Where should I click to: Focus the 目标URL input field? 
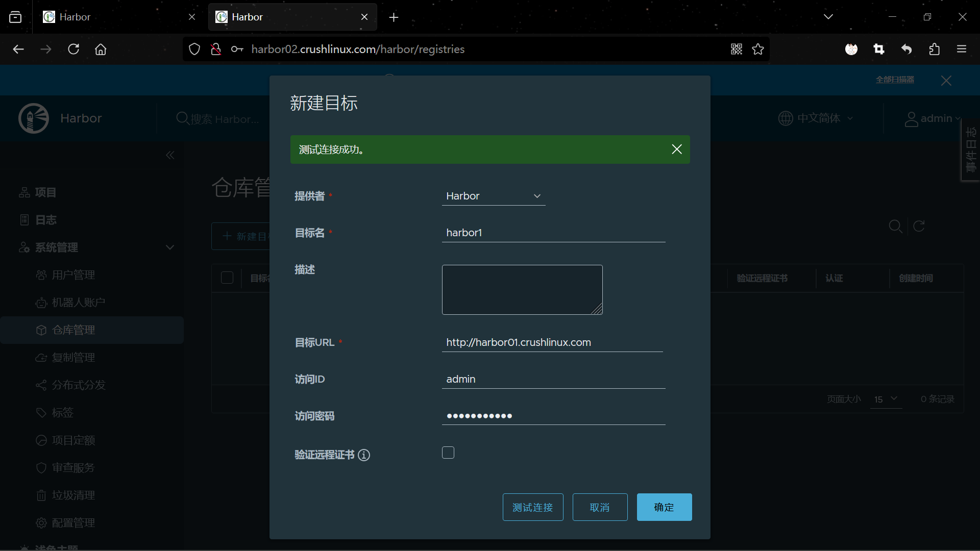pos(552,342)
